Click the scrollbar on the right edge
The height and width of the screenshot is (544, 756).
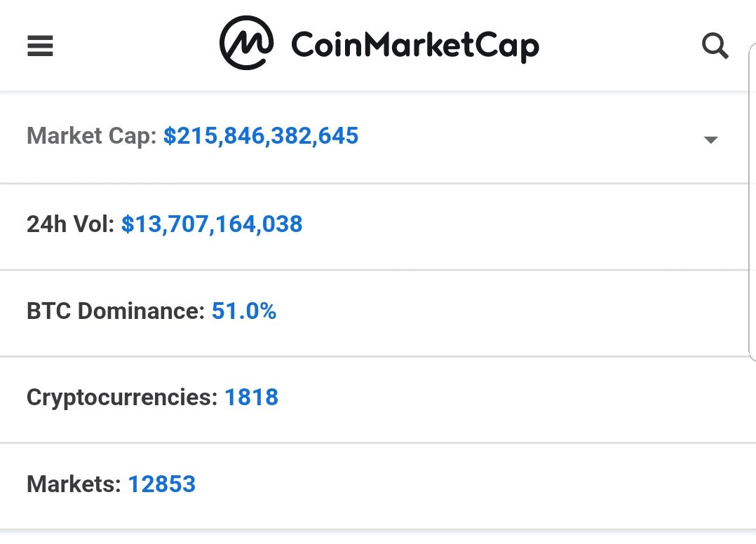click(752, 203)
